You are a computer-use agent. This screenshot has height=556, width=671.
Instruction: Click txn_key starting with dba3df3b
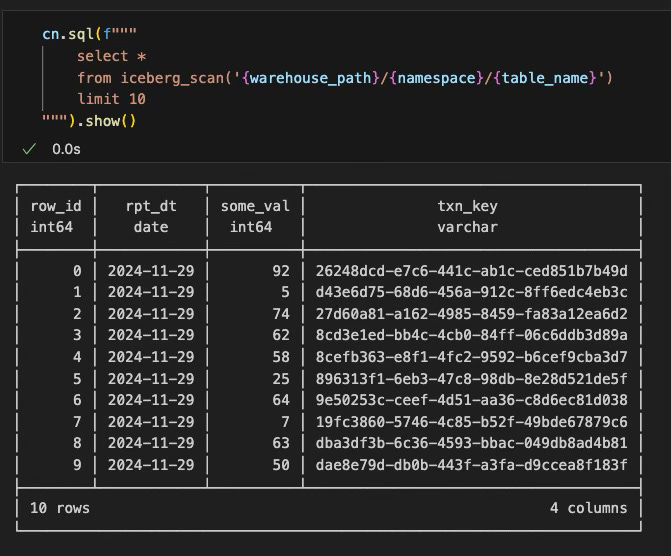click(472, 443)
